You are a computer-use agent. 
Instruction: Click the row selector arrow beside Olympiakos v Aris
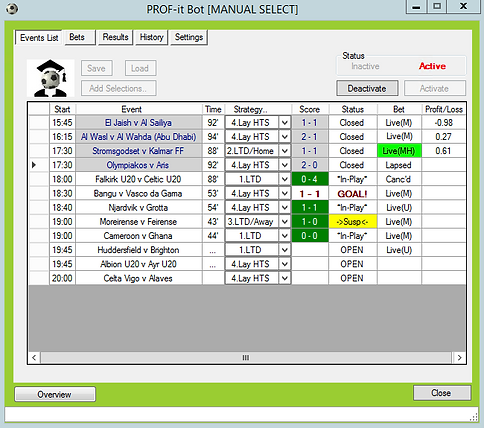click(34, 165)
